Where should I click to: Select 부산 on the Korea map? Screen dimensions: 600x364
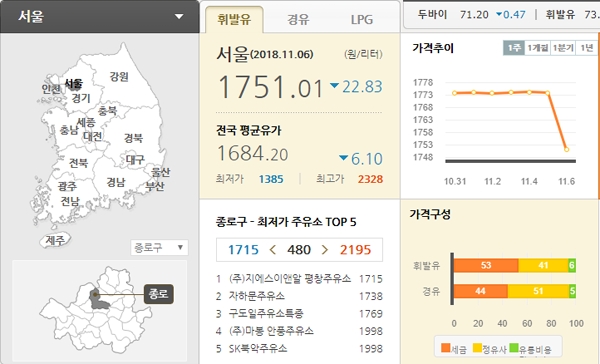click(x=155, y=186)
